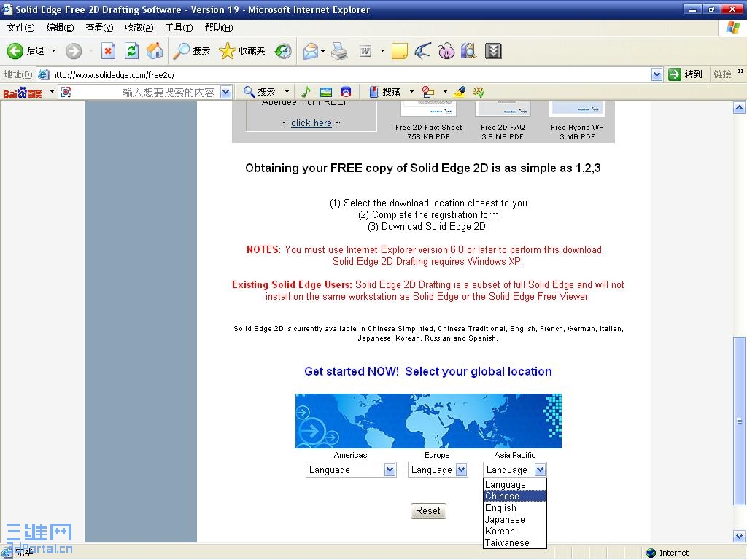Click the Mail envelope icon
The width and height of the screenshot is (747, 560).
coord(310,51)
